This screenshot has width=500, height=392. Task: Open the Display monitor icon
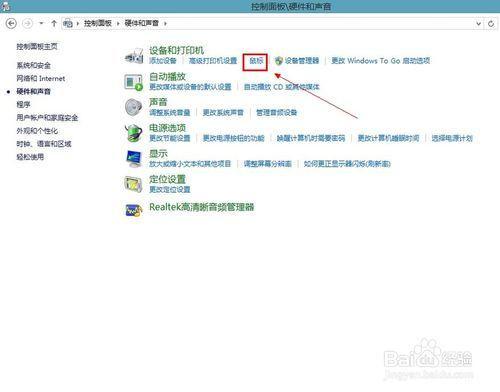coord(134,159)
